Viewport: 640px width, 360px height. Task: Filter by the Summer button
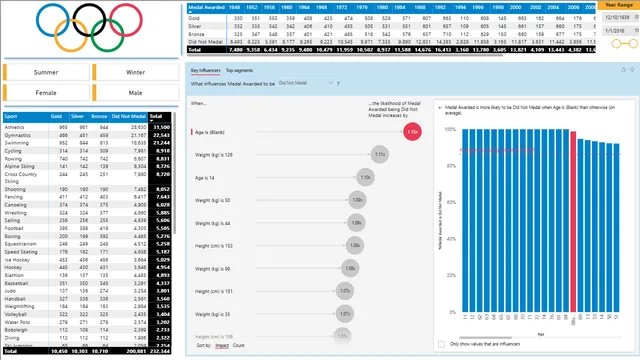[x=46, y=72]
